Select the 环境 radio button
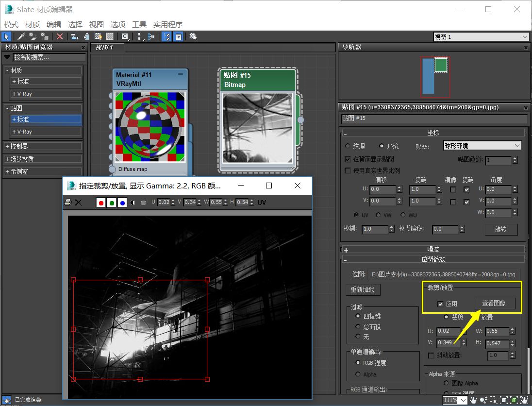 click(382, 146)
